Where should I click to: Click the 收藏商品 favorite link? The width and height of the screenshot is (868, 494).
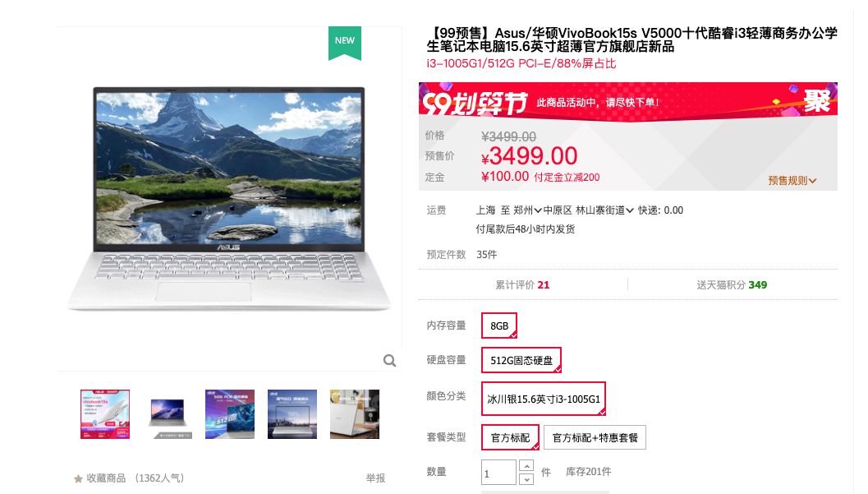(106, 478)
